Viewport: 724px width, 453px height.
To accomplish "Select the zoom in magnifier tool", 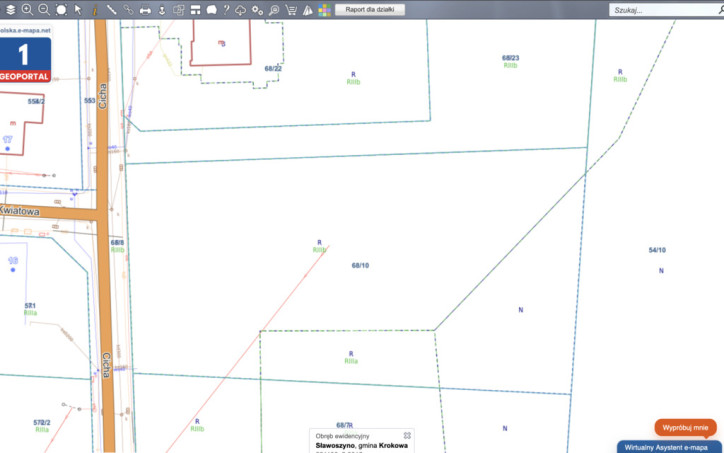I will 27,10.
